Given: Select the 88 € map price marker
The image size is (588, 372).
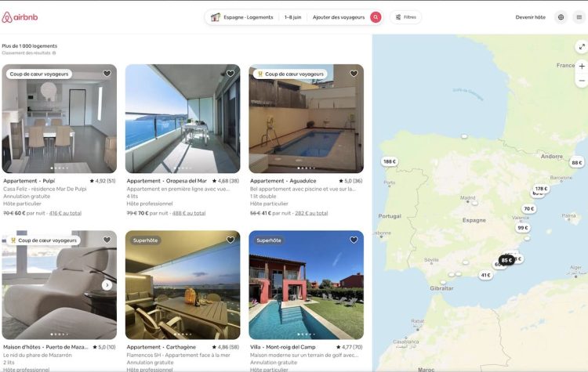Looking at the screenshot, I should (577, 163).
